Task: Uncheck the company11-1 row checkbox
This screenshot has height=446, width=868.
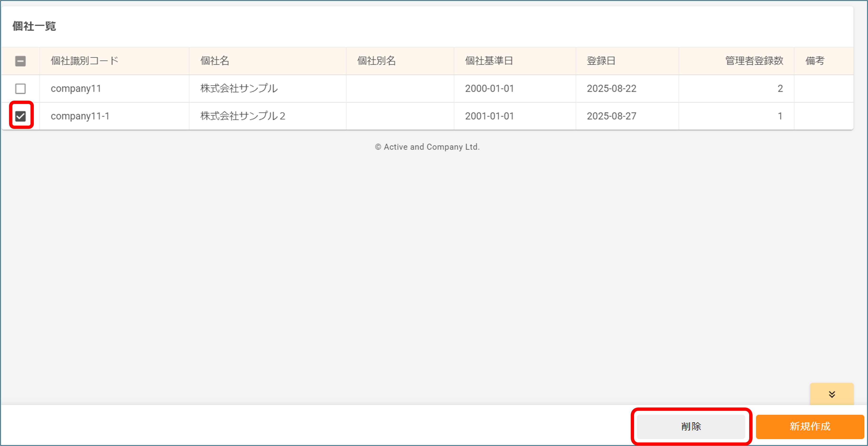Action: pos(20,116)
